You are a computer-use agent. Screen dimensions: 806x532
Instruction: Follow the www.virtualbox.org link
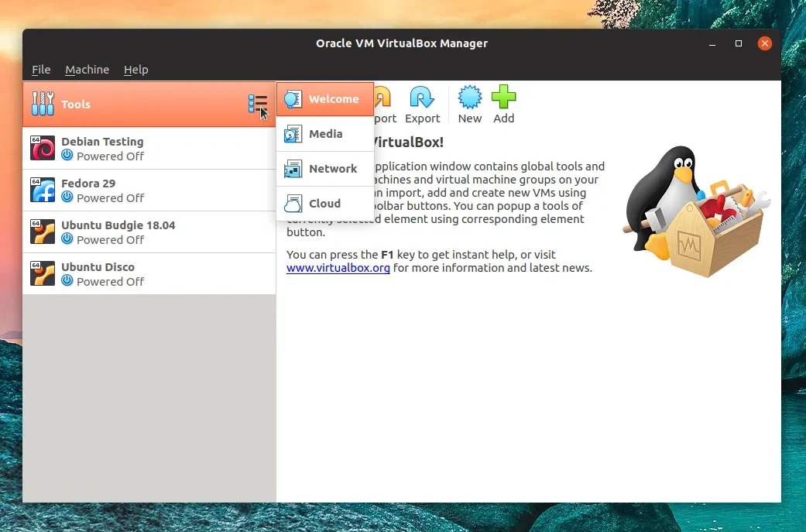click(338, 268)
